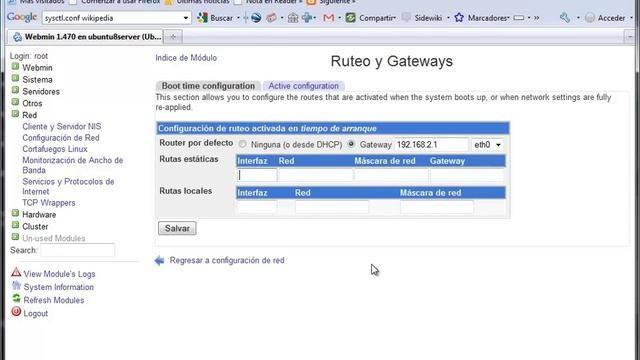Click the System Information icon
Image resolution: width=640 pixels, height=360 pixels.
click(16, 286)
